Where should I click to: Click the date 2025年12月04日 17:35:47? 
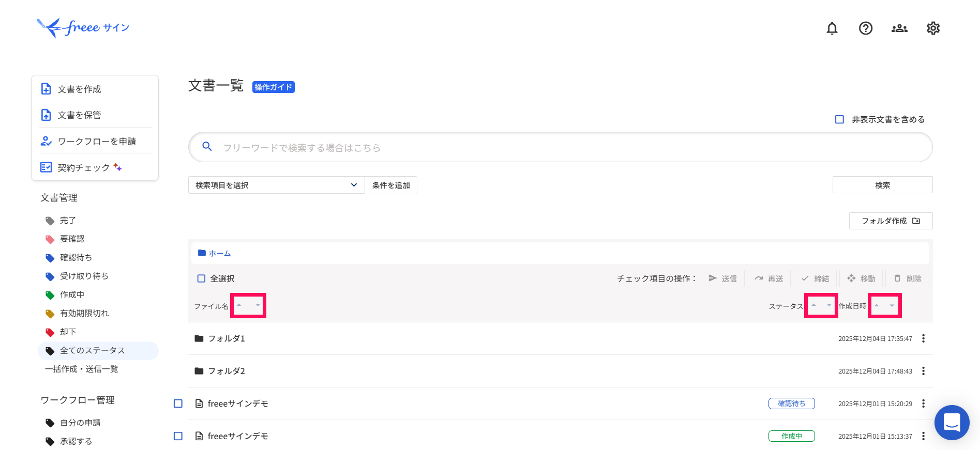click(x=875, y=339)
